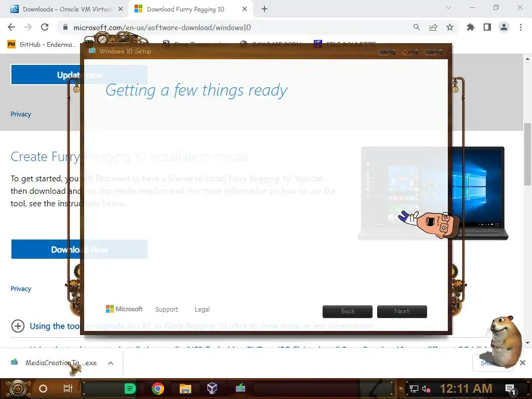The height and width of the screenshot is (399, 532).
Task: Toggle the Chrome side panel
Action: coord(487,27)
